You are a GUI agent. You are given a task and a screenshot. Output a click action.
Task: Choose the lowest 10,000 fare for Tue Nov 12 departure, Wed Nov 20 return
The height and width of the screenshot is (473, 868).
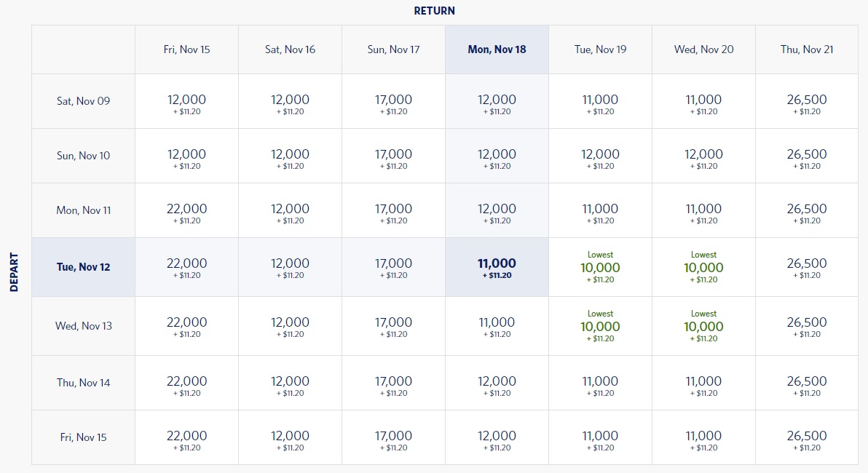tap(703, 268)
